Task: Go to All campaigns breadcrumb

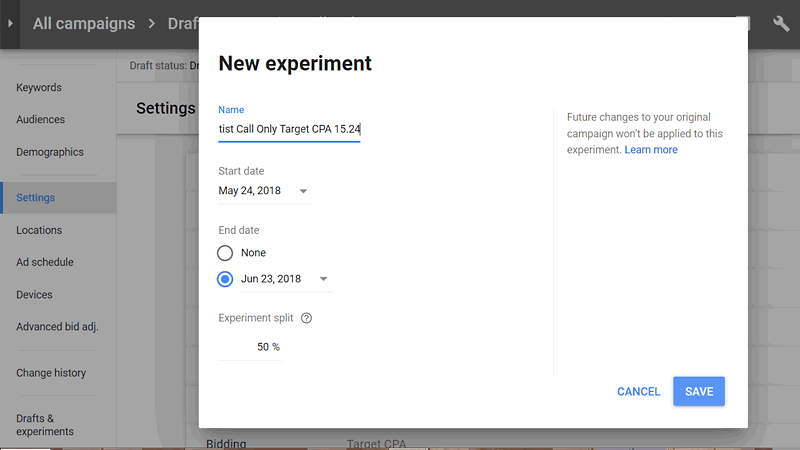Action: (84, 24)
